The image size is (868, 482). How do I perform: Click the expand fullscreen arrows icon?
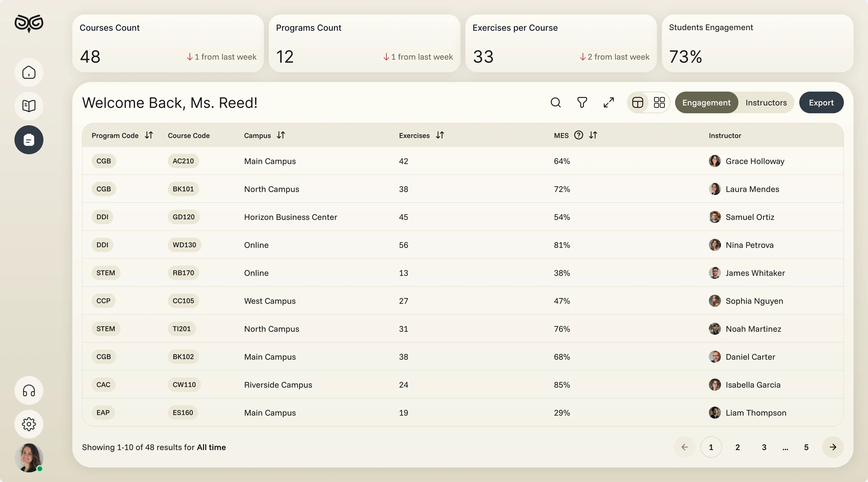pos(609,102)
